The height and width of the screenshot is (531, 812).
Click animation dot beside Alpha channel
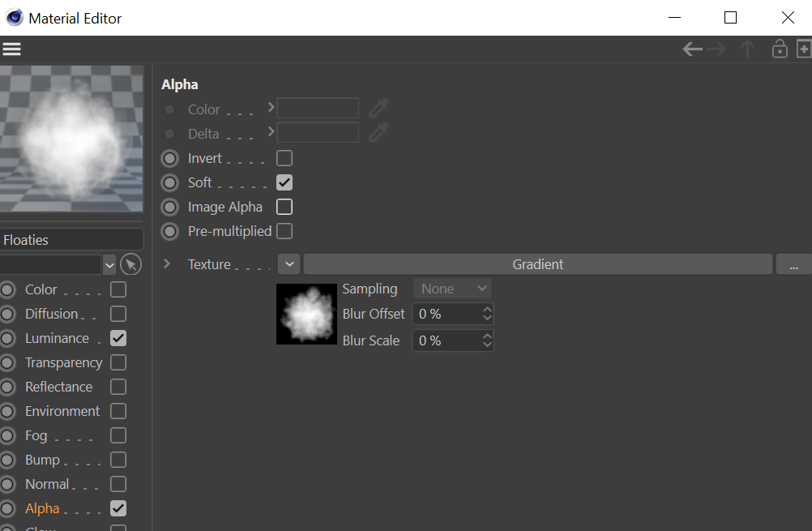click(7, 509)
